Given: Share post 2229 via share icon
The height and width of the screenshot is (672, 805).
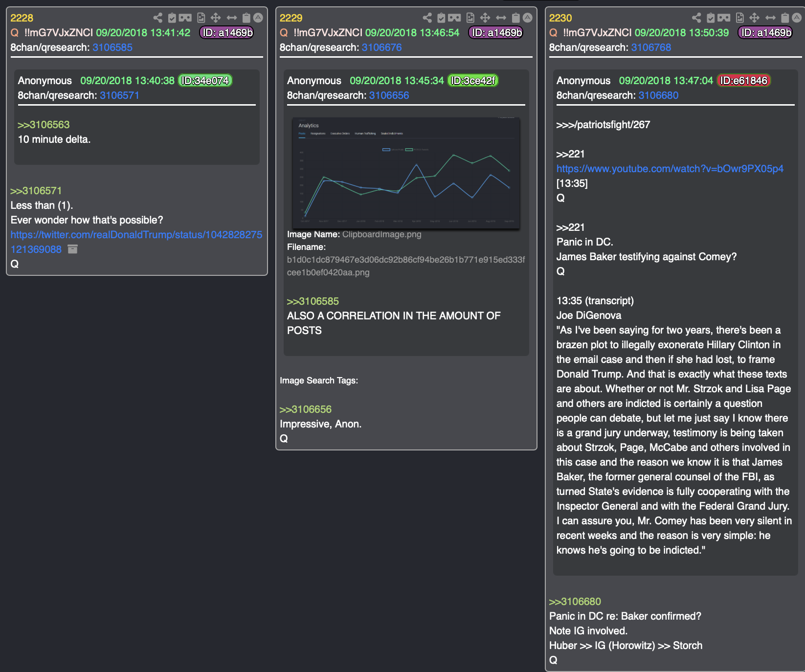Looking at the screenshot, I should 427,18.
